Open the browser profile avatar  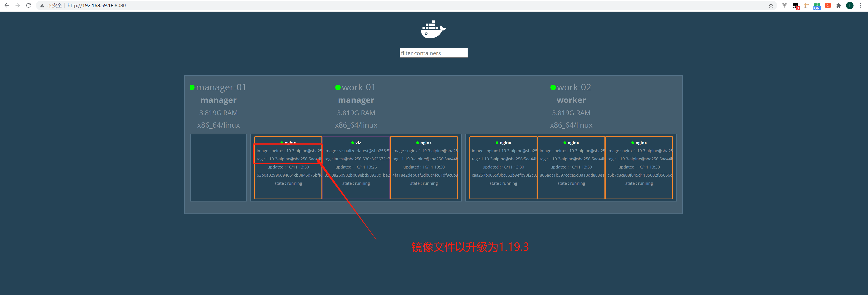point(850,5)
